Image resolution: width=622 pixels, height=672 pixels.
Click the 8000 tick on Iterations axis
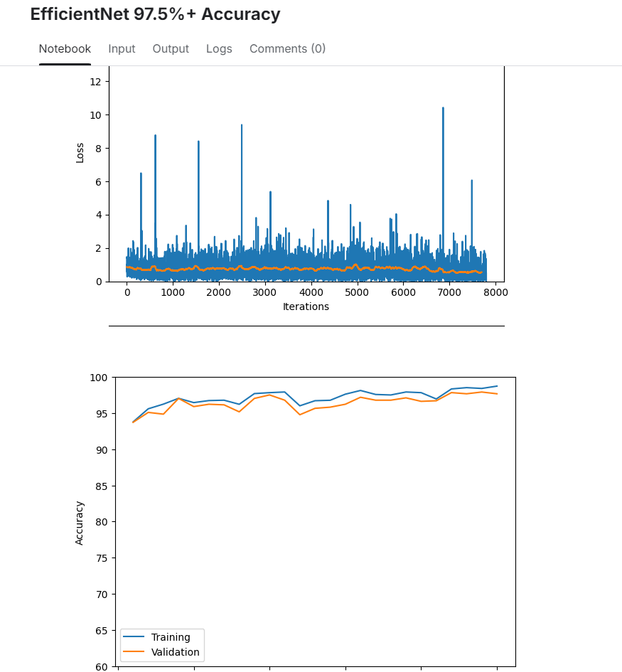pyautogui.click(x=495, y=293)
